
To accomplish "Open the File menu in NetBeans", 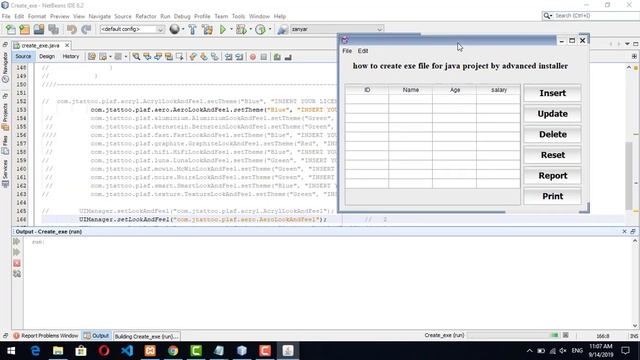I will [x=6, y=16].
